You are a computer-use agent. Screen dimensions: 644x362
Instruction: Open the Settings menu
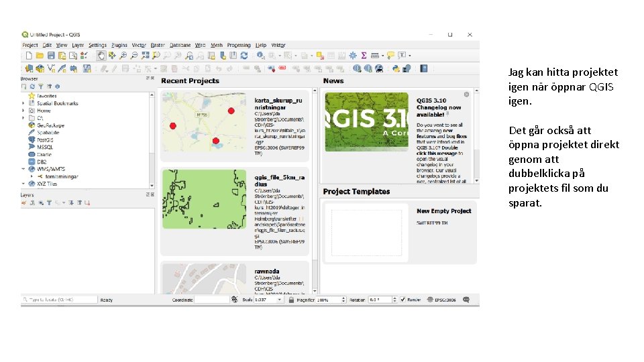97,45
